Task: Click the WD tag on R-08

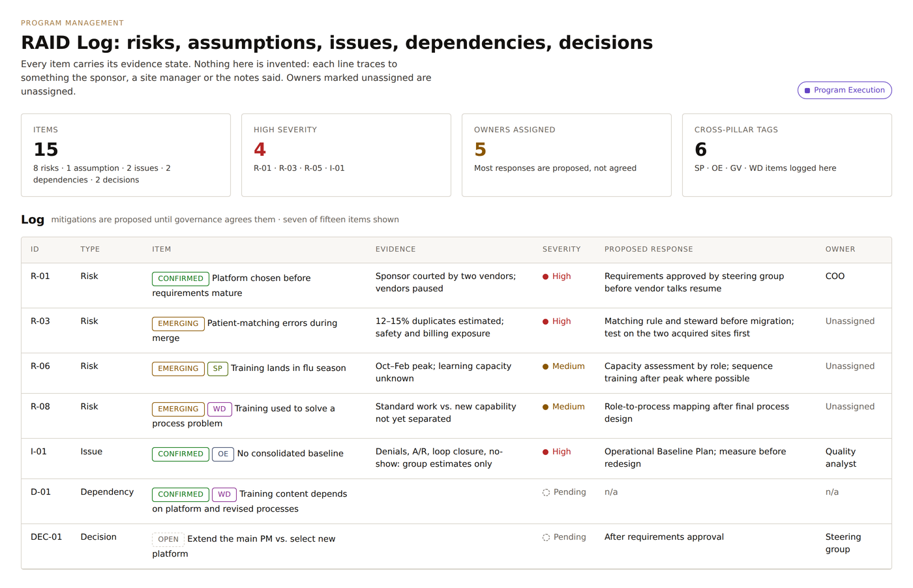Action: 220,409
